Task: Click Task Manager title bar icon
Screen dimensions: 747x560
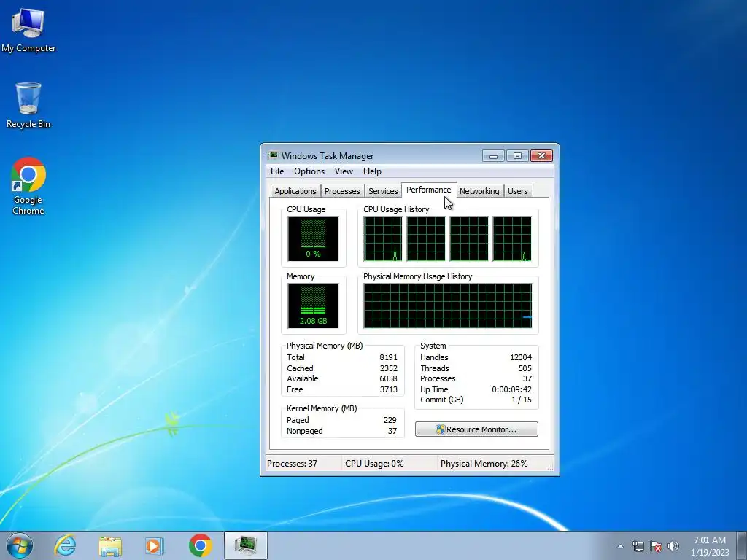Action: click(273, 156)
